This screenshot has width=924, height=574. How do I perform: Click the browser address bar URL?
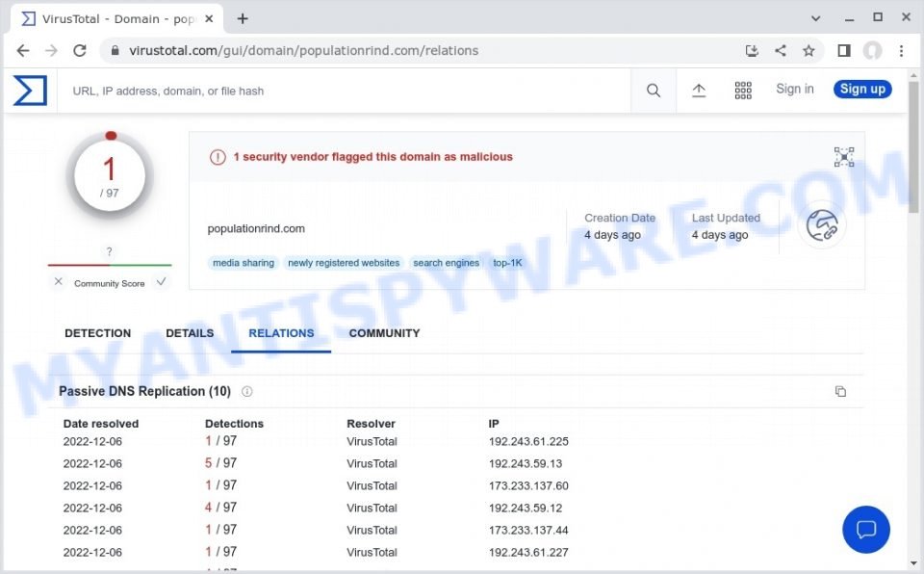click(x=303, y=51)
